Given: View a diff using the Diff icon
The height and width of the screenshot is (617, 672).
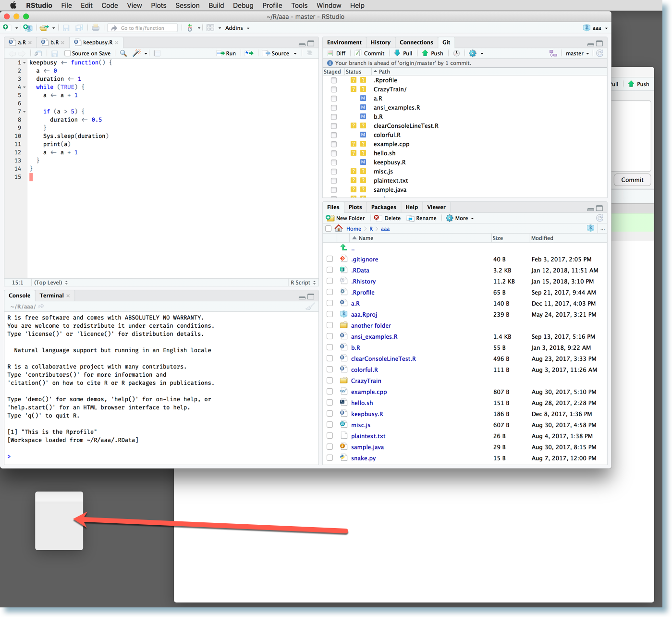Looking at the screenshot, I should [x=337, y=53].
